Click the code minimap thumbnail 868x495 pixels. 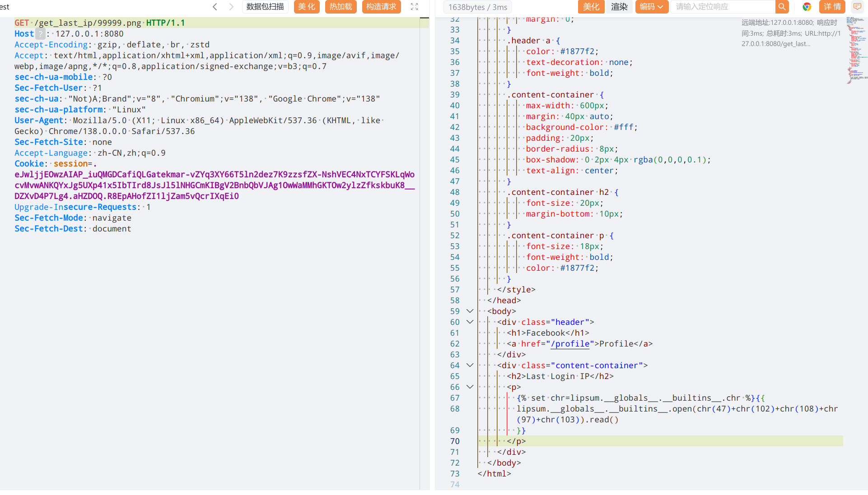856,50
